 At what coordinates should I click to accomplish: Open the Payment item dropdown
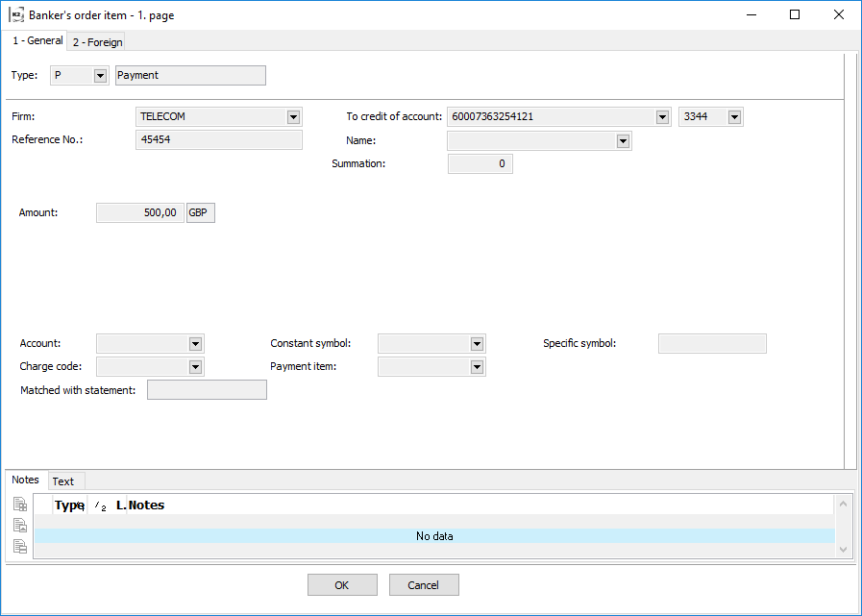click(x=477, y=367)
